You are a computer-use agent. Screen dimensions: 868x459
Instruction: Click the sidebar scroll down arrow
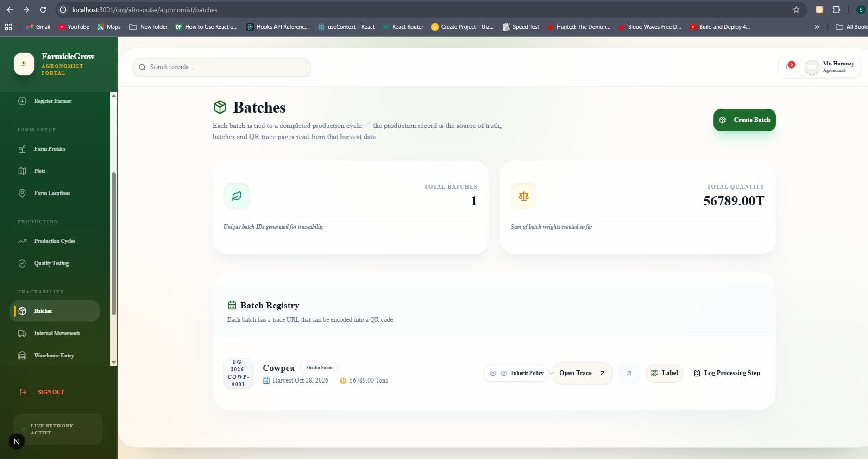114,363
